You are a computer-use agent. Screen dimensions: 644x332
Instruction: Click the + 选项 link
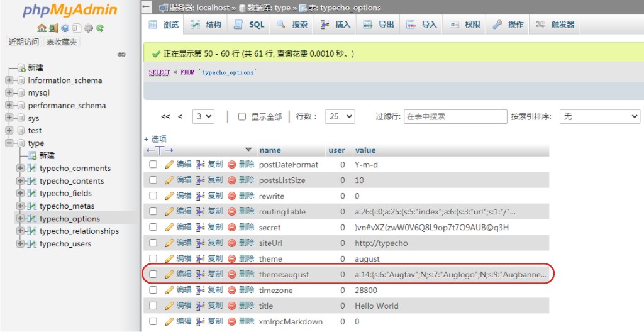(x=155, y=139)
